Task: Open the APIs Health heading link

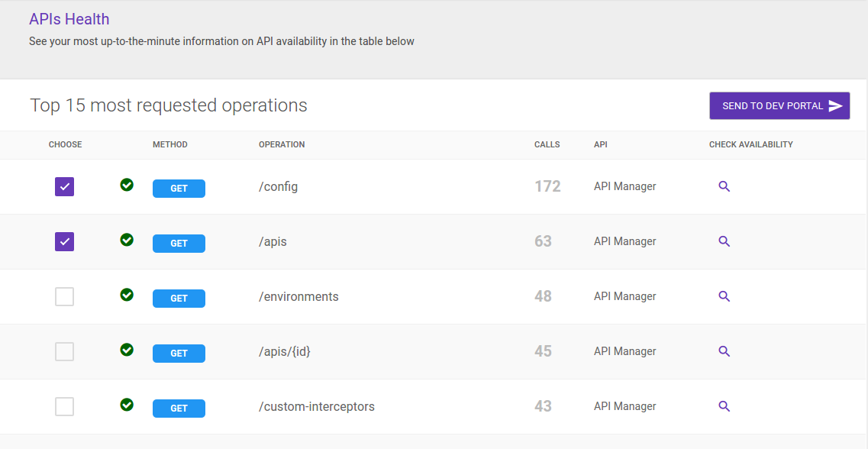Action: coord(69,18)
